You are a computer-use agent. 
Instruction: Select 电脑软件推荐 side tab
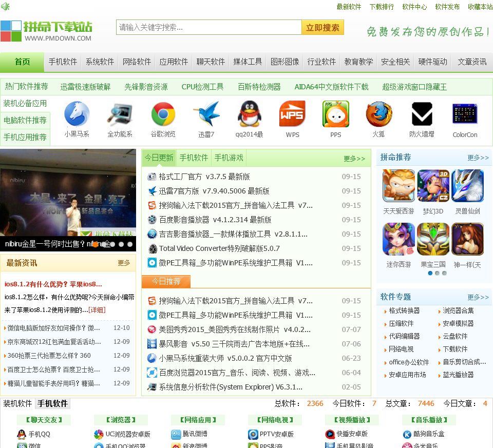click(25, 120)
